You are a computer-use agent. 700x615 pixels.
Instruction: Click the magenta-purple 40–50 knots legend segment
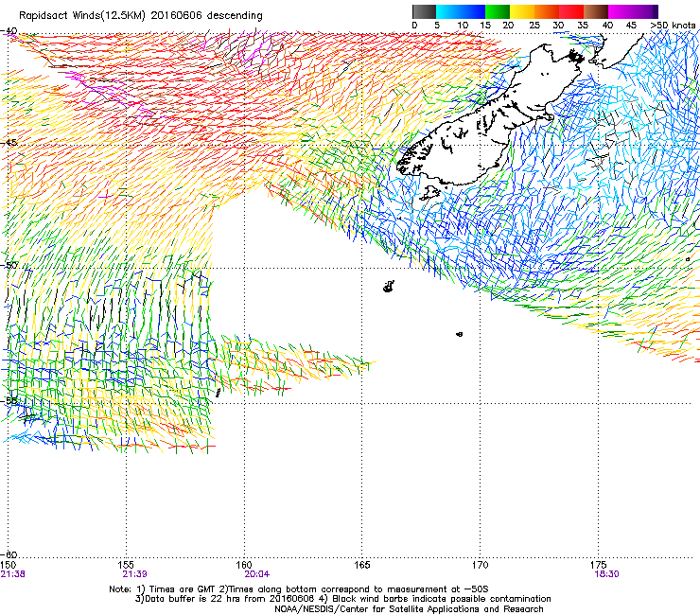[633, 11]
